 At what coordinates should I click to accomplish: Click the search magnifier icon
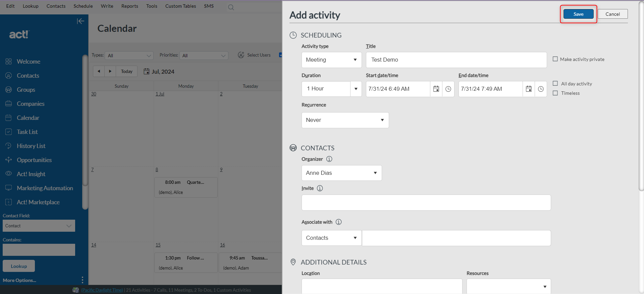[231, 7]
